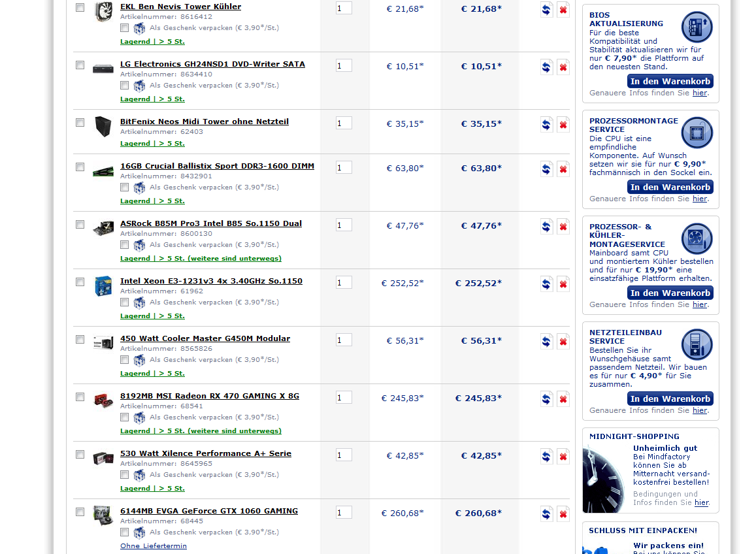Update quantity for ASRock B85M Pro3 mainboard
756x554 pixels.
point(546,227)
